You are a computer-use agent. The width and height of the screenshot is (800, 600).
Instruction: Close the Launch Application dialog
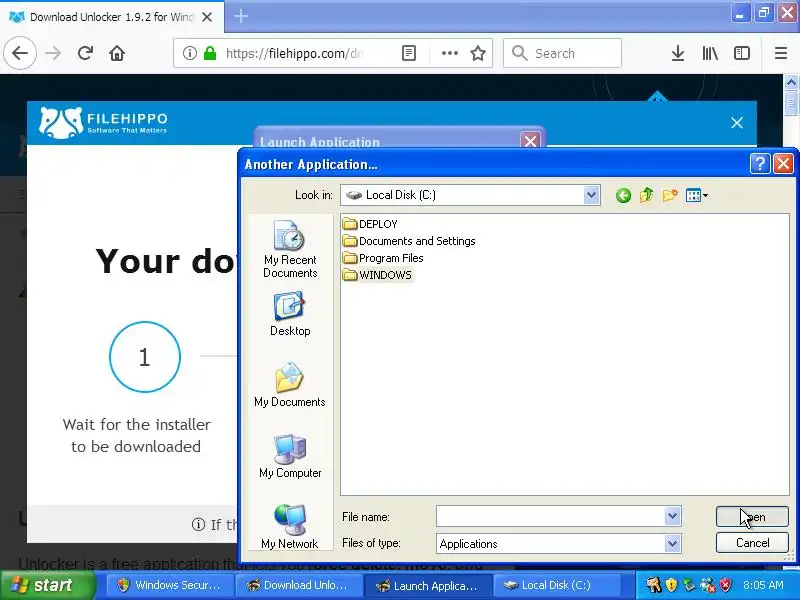pyautogui.click(x=531, y=141)
